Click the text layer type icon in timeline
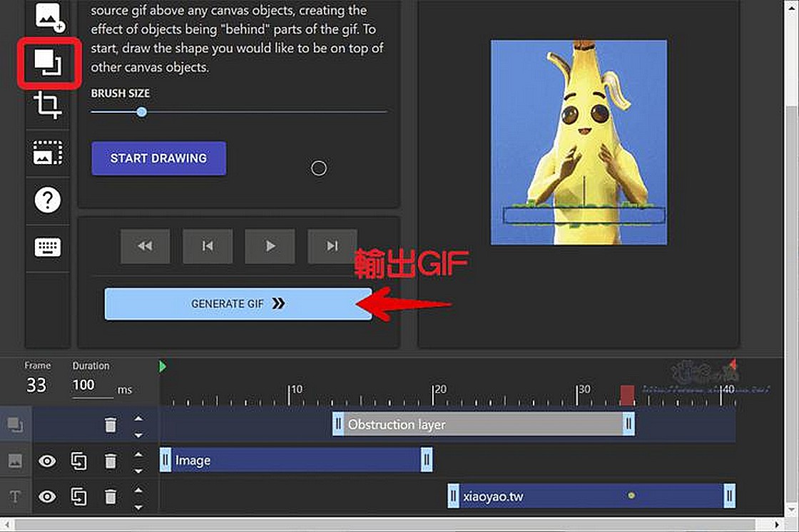The width and height of the screenshot is (799, 532). [x=15, y=497]
